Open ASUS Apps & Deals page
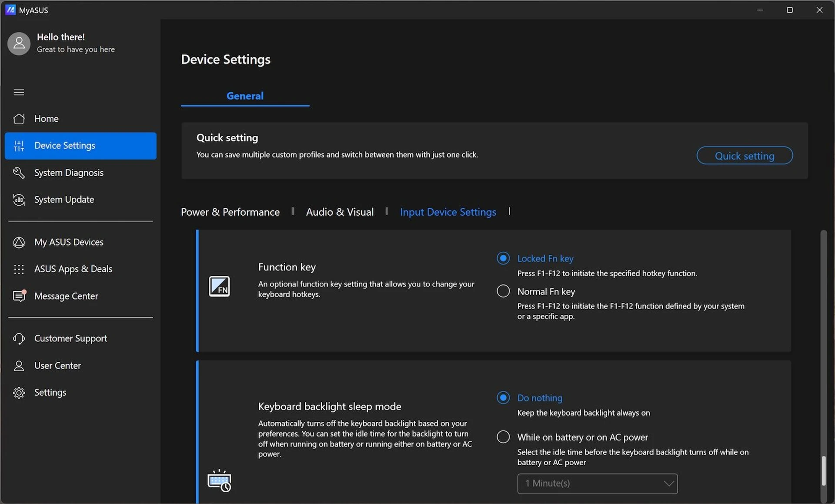835x504 pixels. pos(80,269)
